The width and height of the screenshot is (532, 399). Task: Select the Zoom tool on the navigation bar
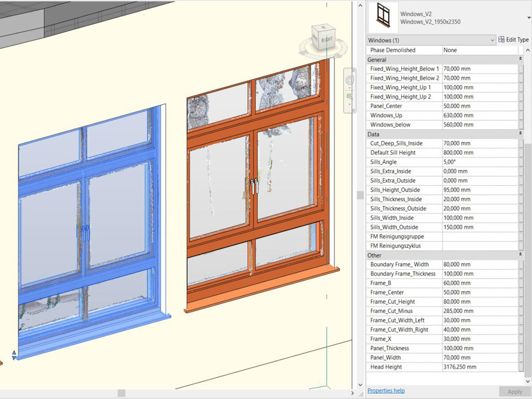click(349, 96)
